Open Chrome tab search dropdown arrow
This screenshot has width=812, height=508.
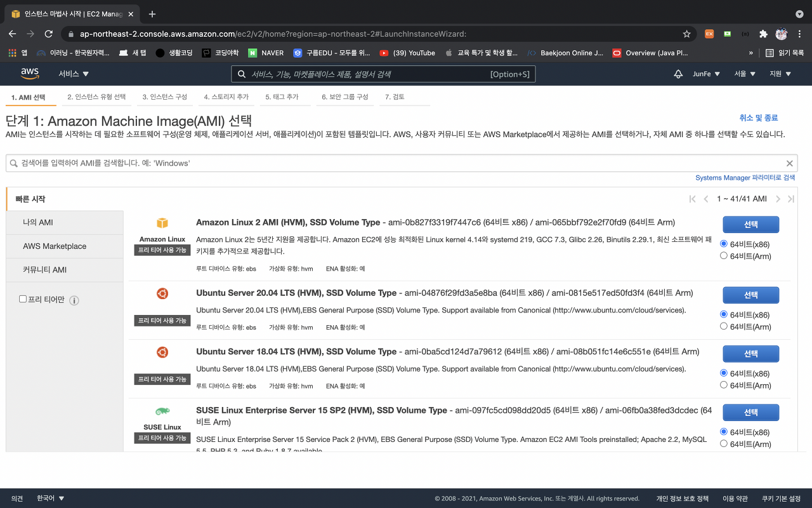(x=799, y=14)
